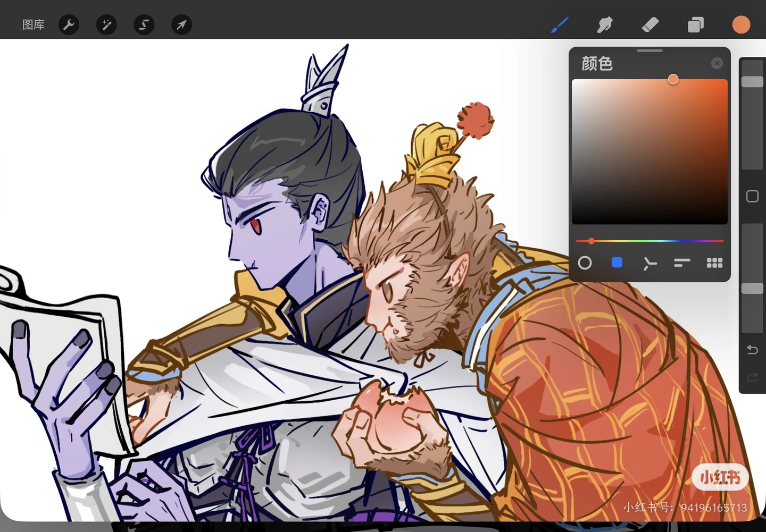Click the Redo arrow
This screenshot has width=766, height=532.
tap(752, 377)
